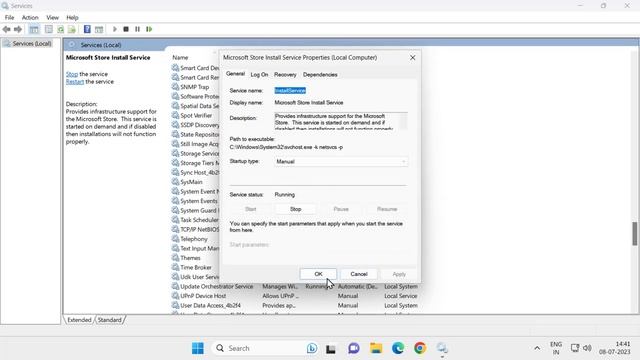This screenshot has height=360, width=640.
Task: Select the SNMP Trap service row
Action: click(x=194, y=87)
